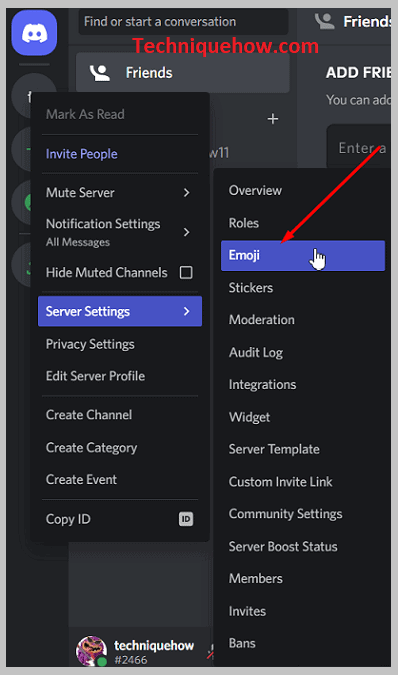Select Mark As Read menu entry
The image size is (398, 675).
(120, 114)
